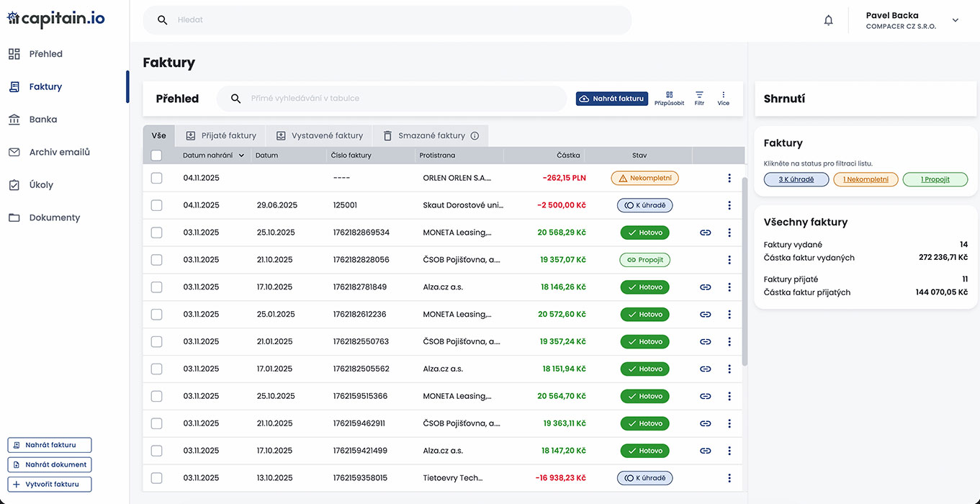Expand the Pavel Backa account dropdown
This screenshot has width=980, height=504.
point(955,20)
